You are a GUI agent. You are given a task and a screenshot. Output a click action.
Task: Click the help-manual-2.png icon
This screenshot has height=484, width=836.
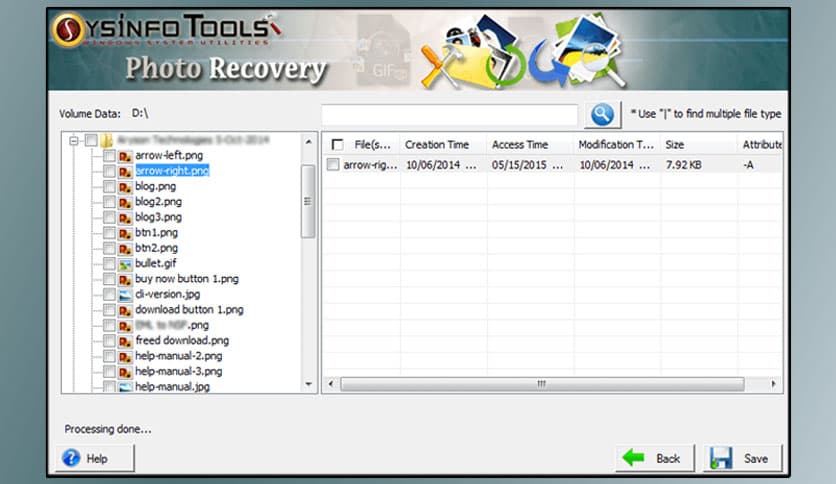point(125,357)
